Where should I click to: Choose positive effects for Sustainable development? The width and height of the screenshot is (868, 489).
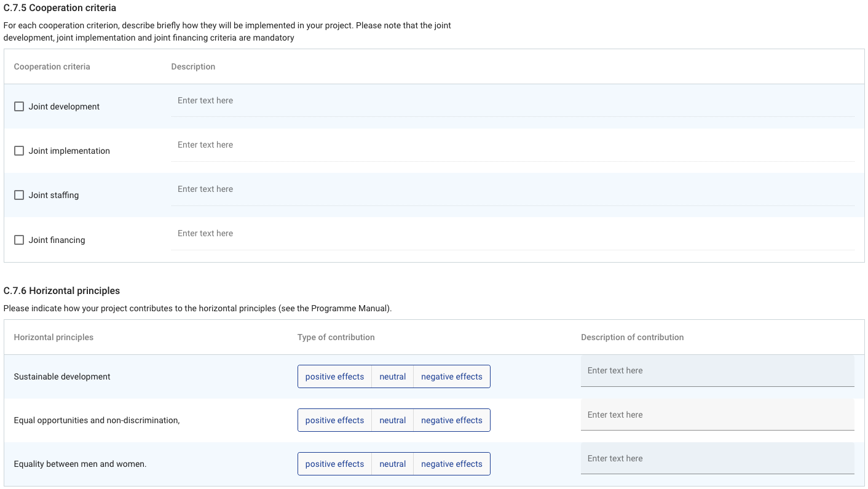click(x=334, y=376)
